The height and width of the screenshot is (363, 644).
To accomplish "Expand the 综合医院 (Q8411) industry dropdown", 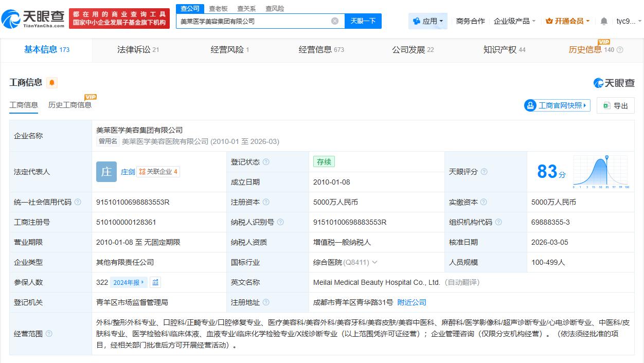I will (376, 262).
